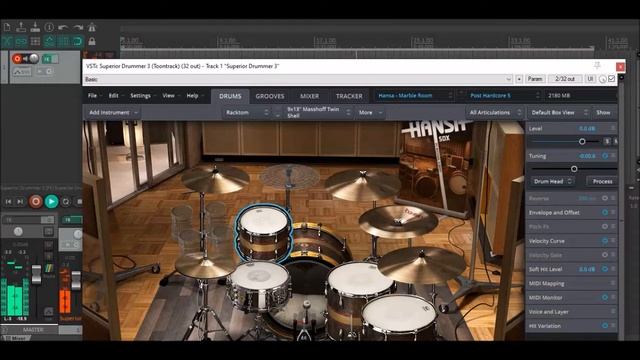Toggle Envelope and Offset power button

[x=605, y=212]
